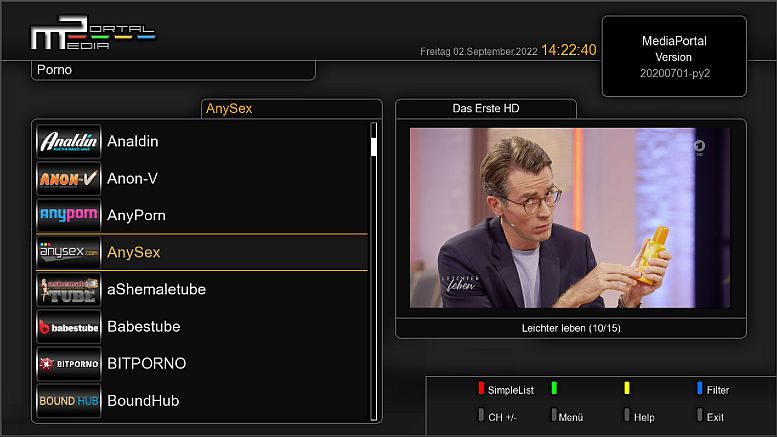Click the green color key
Screen dimensions: 777x437
tap(554, 389)
